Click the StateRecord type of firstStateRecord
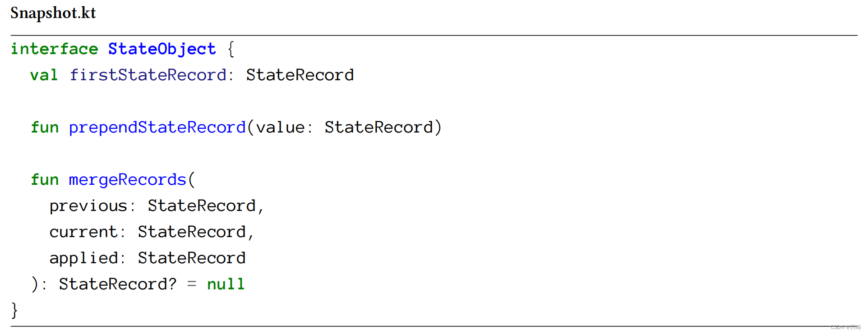Viewport: 868px width, 334px height. pos(300,75)
